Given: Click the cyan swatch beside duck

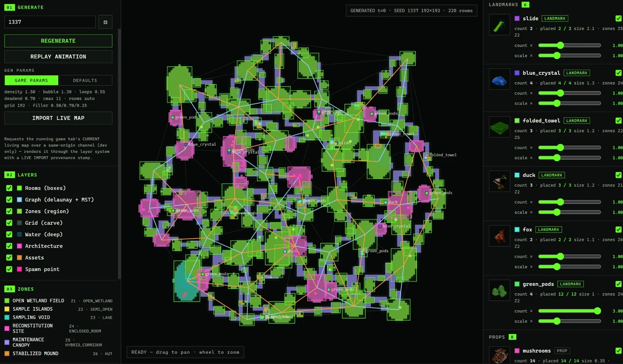Looking at the screenshot, I should pyautogui.click(x=517, y=175).
